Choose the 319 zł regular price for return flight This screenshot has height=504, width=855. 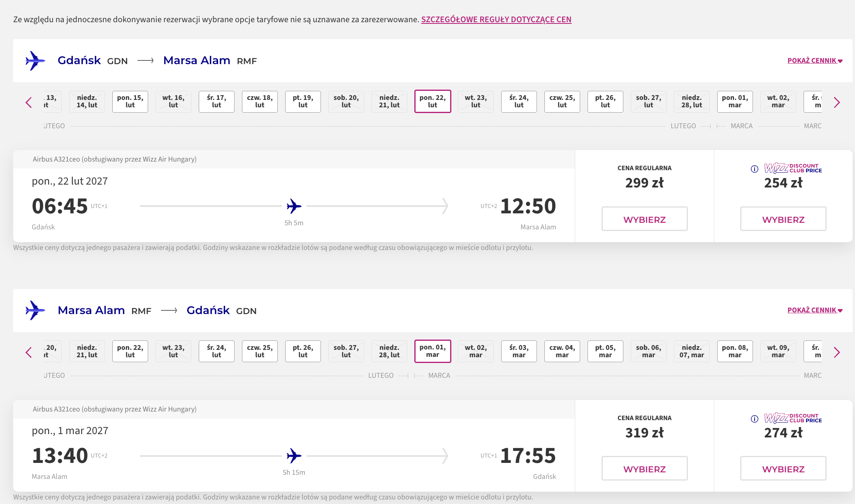tap(644, 468)
